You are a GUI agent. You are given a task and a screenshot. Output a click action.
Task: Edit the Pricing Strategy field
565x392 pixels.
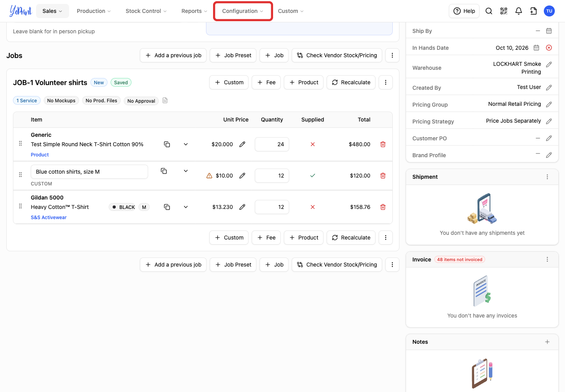coord(549,121)
